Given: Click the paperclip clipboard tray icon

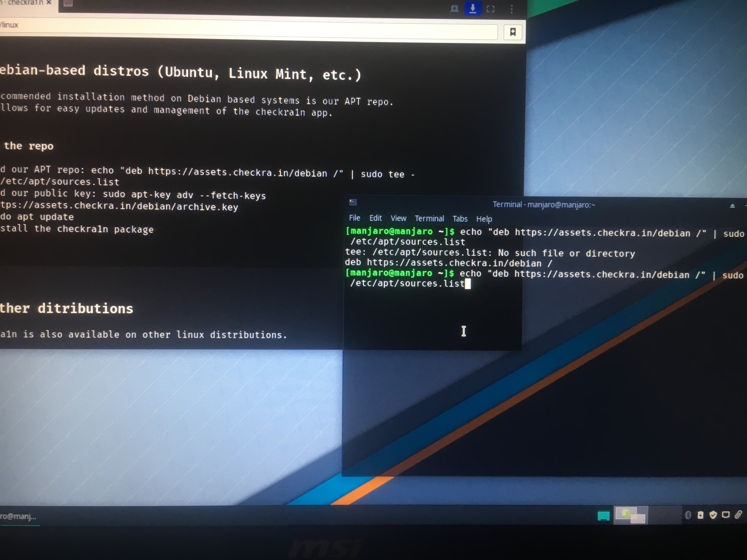Looking at the screenshot, I should (738, 514).
